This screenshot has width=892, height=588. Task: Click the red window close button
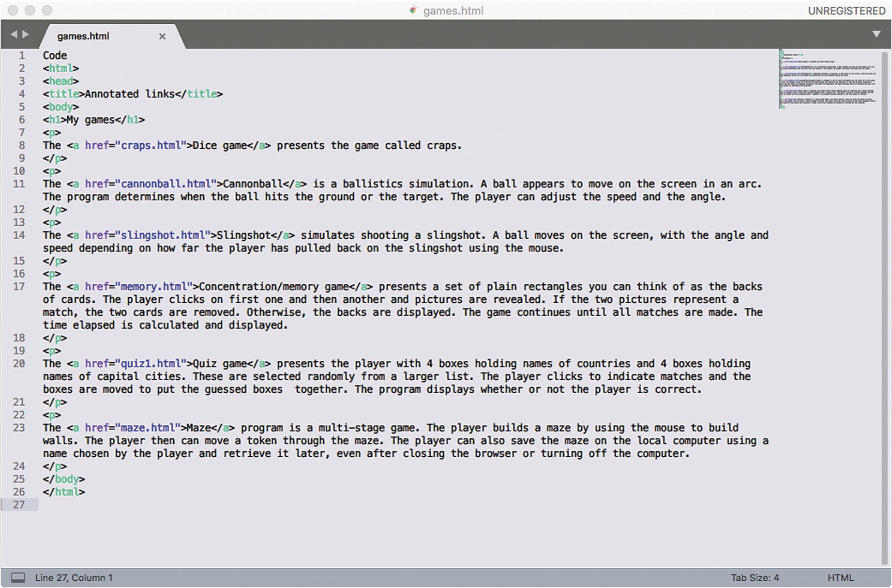(13, 10)
